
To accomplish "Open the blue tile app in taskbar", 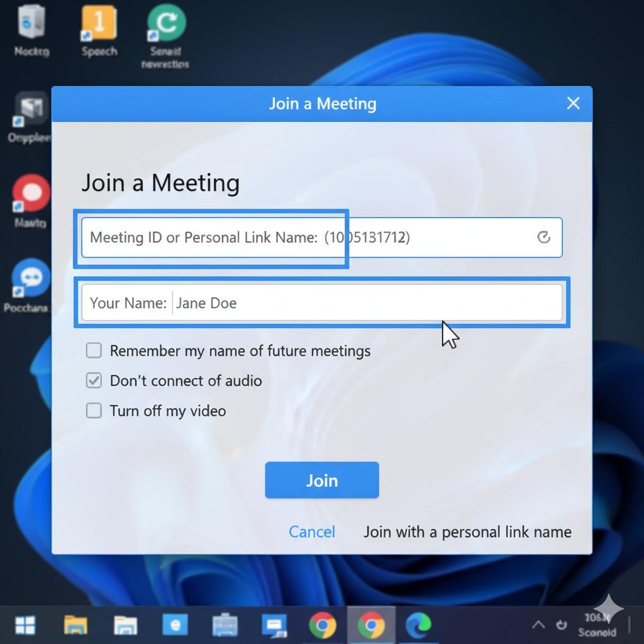I will [x=175, y=625].
